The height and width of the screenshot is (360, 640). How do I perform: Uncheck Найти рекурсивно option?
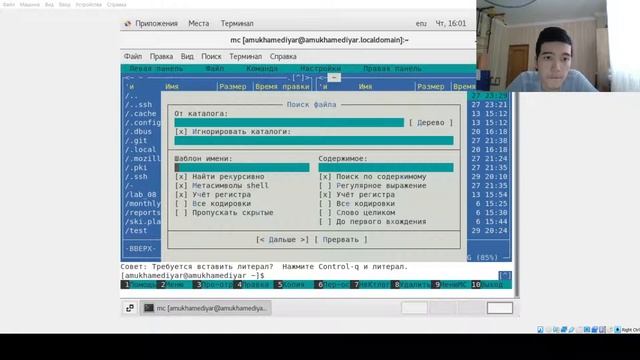tap(181, 177)
